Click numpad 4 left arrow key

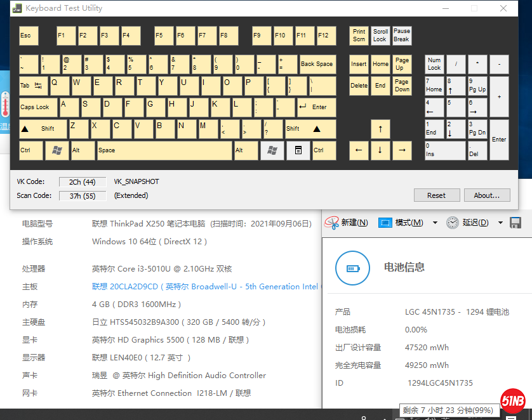(x=434, y=107)
